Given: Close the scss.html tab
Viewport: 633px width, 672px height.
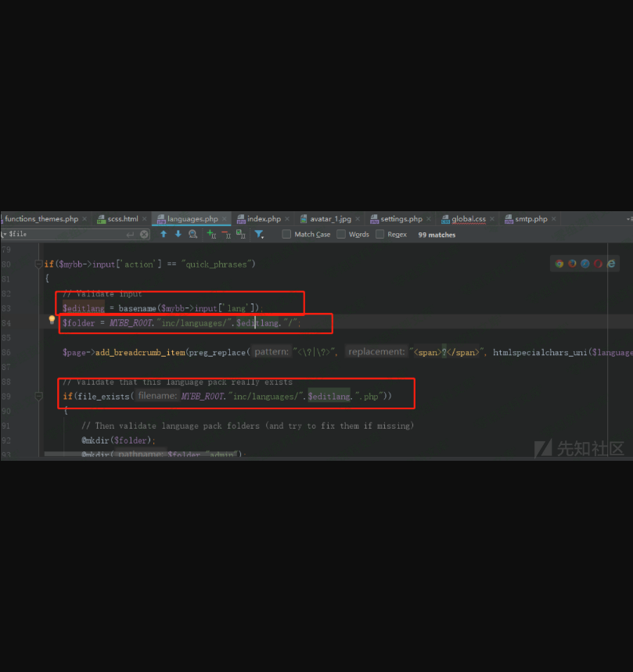Looking at the screenshot, I should 145,219.
